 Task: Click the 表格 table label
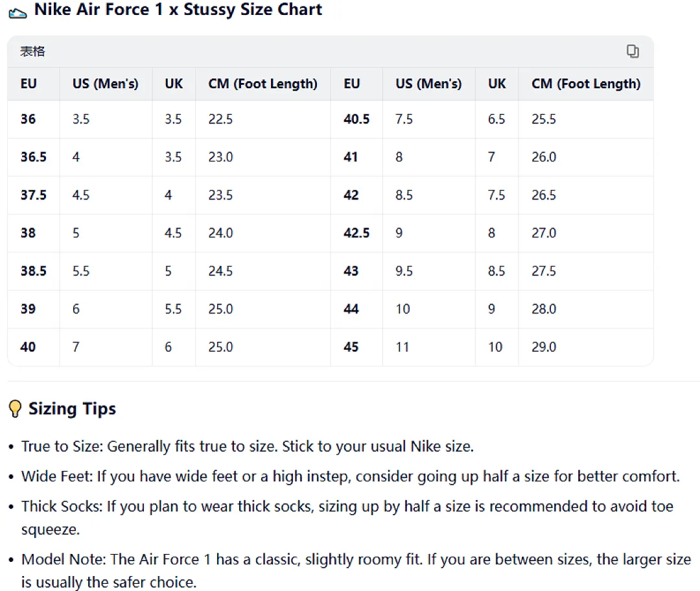32,51
